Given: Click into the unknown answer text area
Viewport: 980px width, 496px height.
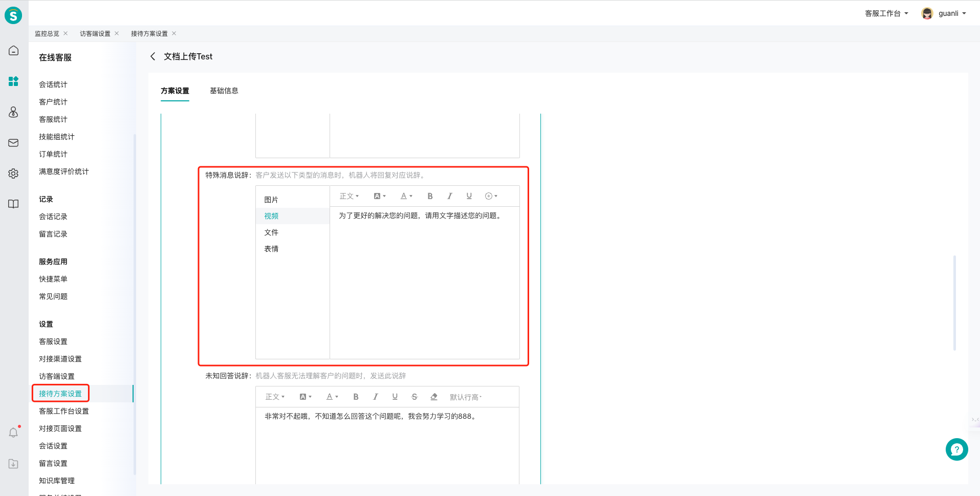Looking at the screenshot, I should (387, 445).
